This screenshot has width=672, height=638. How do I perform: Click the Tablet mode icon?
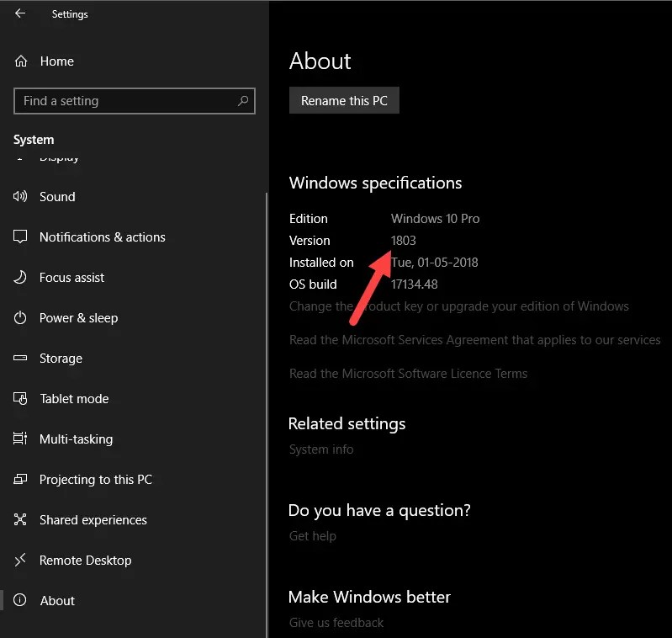(x=20, y=398)
